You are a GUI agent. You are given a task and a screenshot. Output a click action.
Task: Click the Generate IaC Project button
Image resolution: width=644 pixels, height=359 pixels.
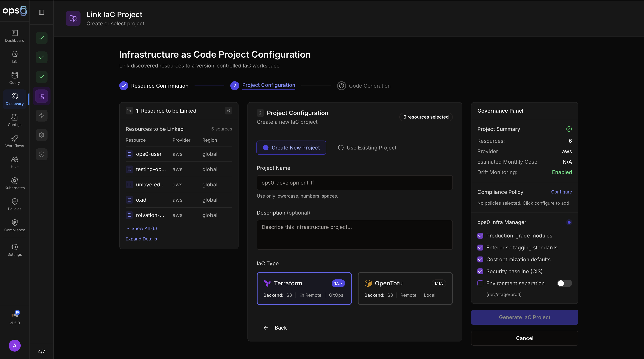(524, 317)
